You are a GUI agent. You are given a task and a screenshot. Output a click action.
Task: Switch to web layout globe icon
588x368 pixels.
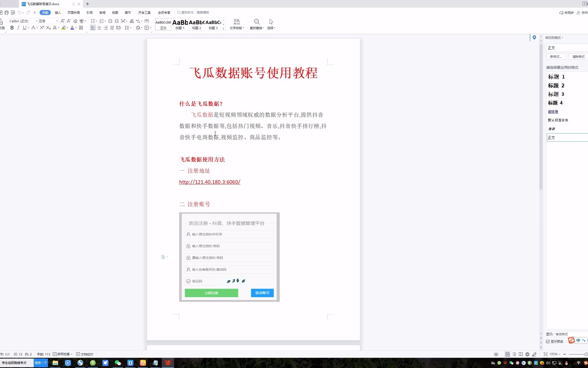(x=527, y=354)
